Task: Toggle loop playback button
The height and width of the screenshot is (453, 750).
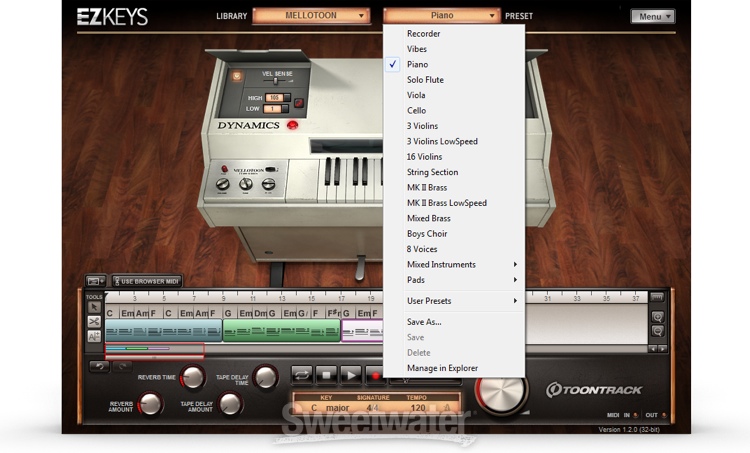Action: 301,374
